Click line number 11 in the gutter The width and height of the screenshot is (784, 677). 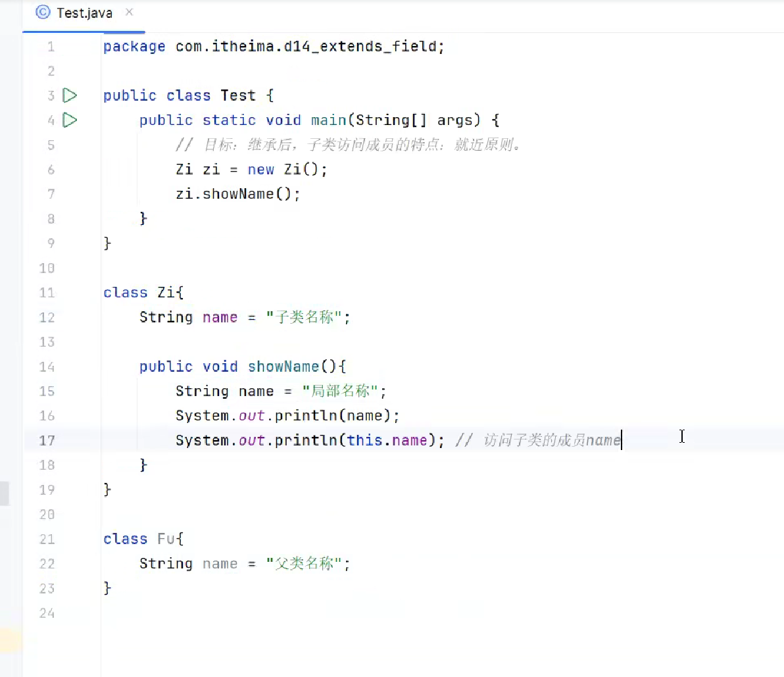(47, 292)
